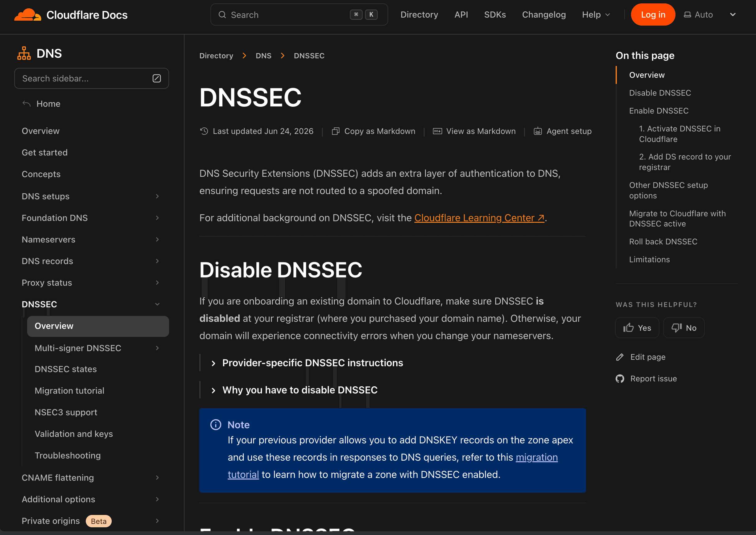Image resolution: width=756 pixels, height=535 pixels.
Task: Click the Log in button
Action: click(653, 15)
